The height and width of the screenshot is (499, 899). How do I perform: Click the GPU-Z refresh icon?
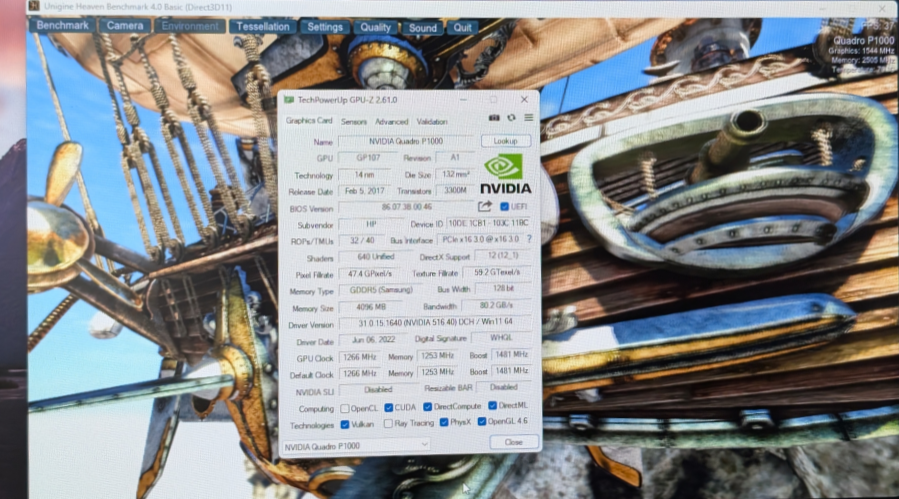coord(511,118)
